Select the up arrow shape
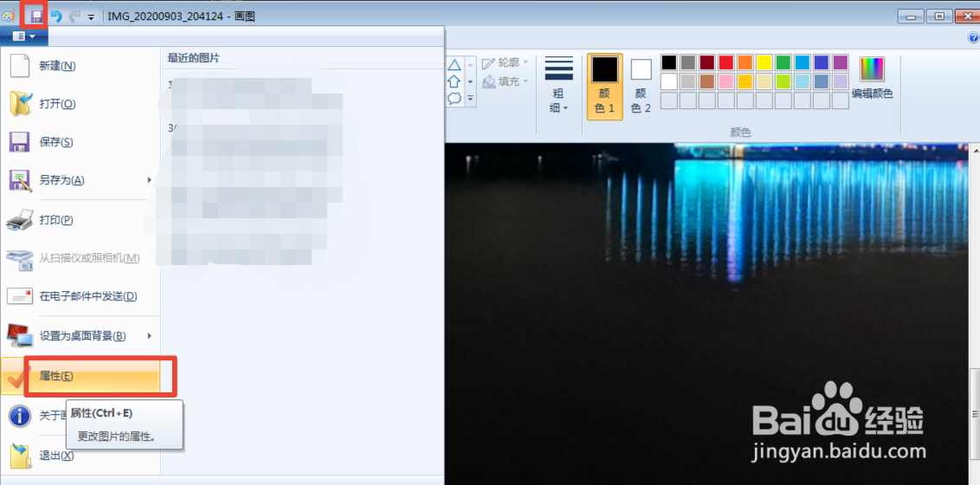The image size is (980, 485). tap(455, 81)
